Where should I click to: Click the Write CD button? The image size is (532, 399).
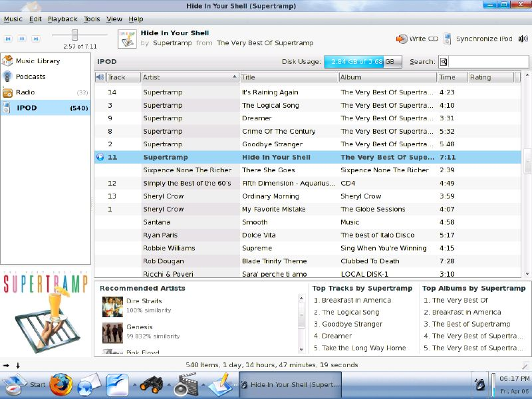(417, 39)
